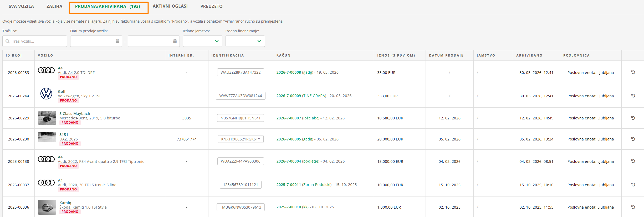Open the sale end date calendar picker
This screenshot has width=644, height=217.
click(175, 41)
